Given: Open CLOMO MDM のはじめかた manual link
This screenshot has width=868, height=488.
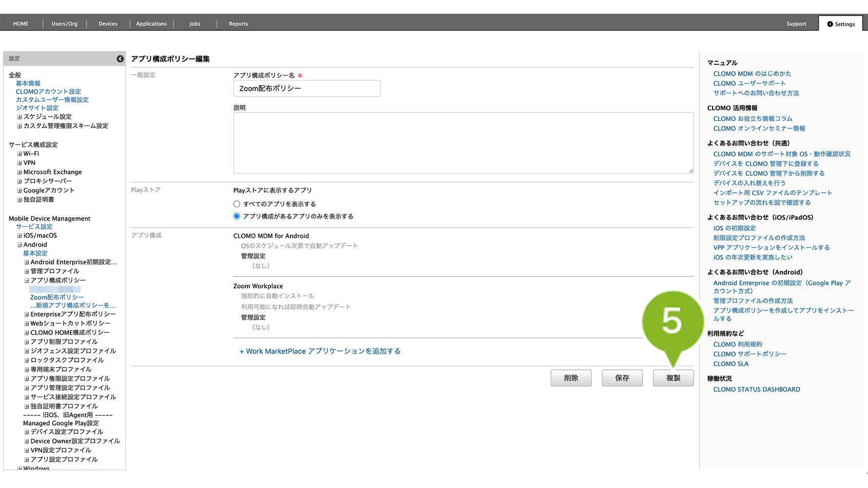Looking at the screenshot, I should 752,74.
